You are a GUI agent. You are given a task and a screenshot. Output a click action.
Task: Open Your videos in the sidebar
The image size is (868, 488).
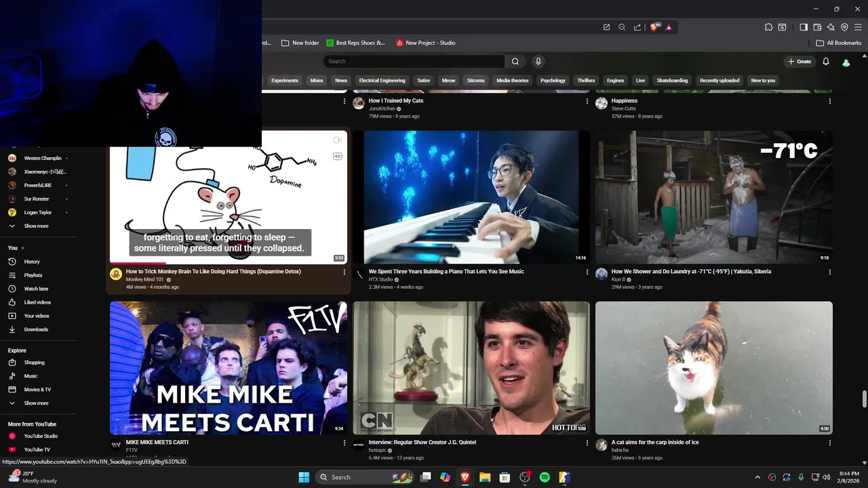coord(38,316)
